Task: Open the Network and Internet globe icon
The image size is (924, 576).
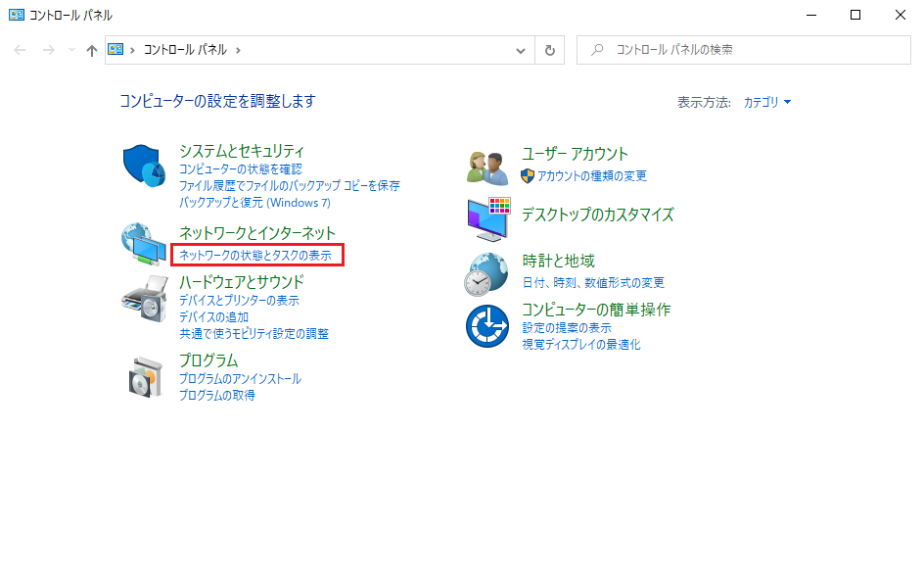Action: click(145, 245)
